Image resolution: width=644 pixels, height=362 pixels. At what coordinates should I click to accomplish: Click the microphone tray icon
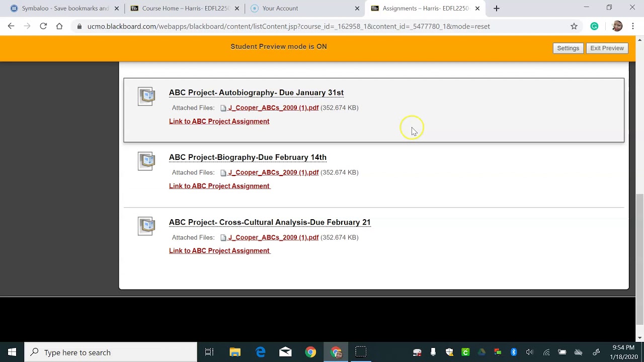433,352
